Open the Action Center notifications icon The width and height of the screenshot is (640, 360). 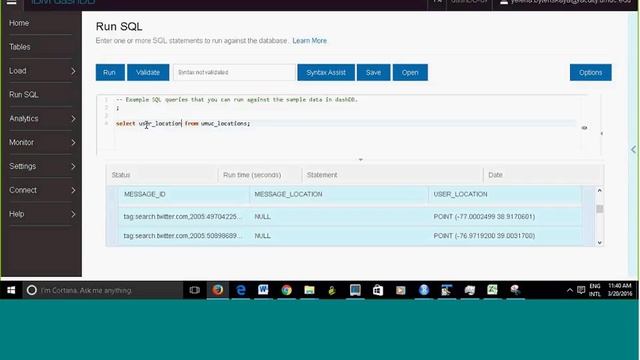pos(581,291)
